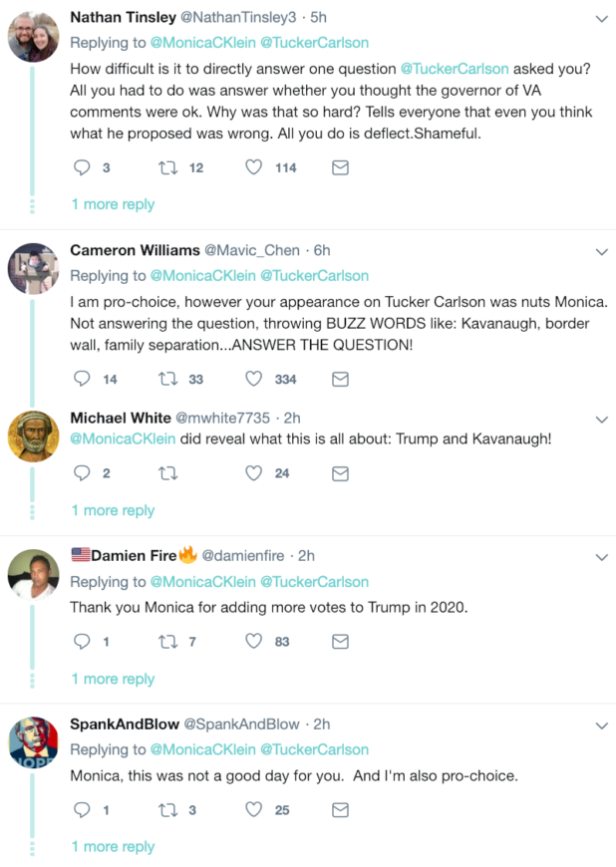Open options chevron on Damien Fire's tweet
The width and height of the screenshot is (616, 867).
pyautogui.click(x=601, y=557)
